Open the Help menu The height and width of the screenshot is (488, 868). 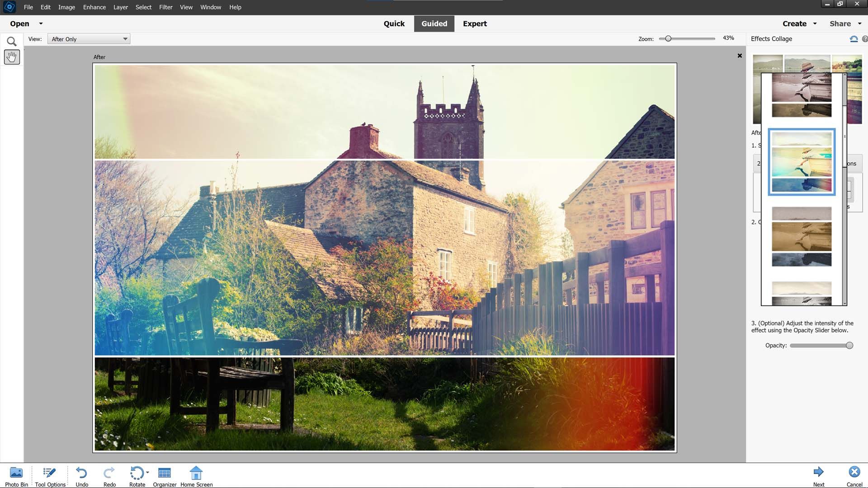(x=235, y=7)
